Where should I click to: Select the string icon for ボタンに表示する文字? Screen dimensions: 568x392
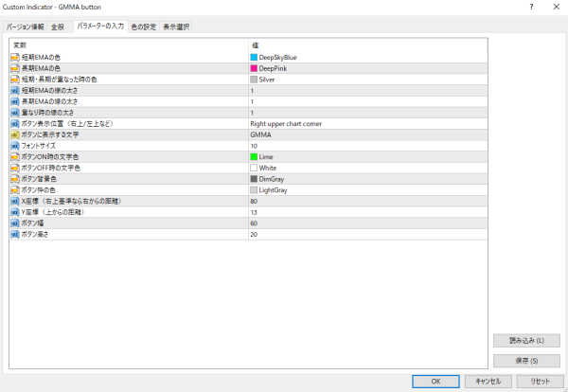coord(15,134)
